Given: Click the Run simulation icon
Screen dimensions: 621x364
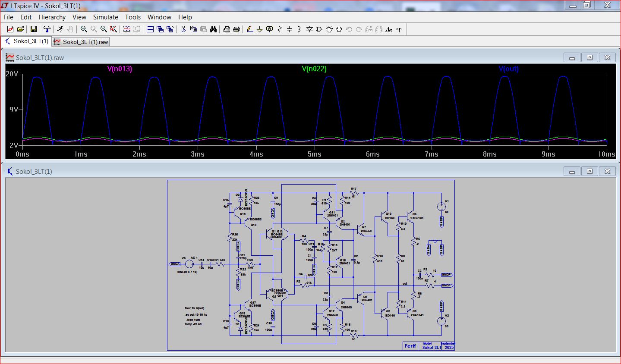Looking at the screenshot, I should click(60, 29).
